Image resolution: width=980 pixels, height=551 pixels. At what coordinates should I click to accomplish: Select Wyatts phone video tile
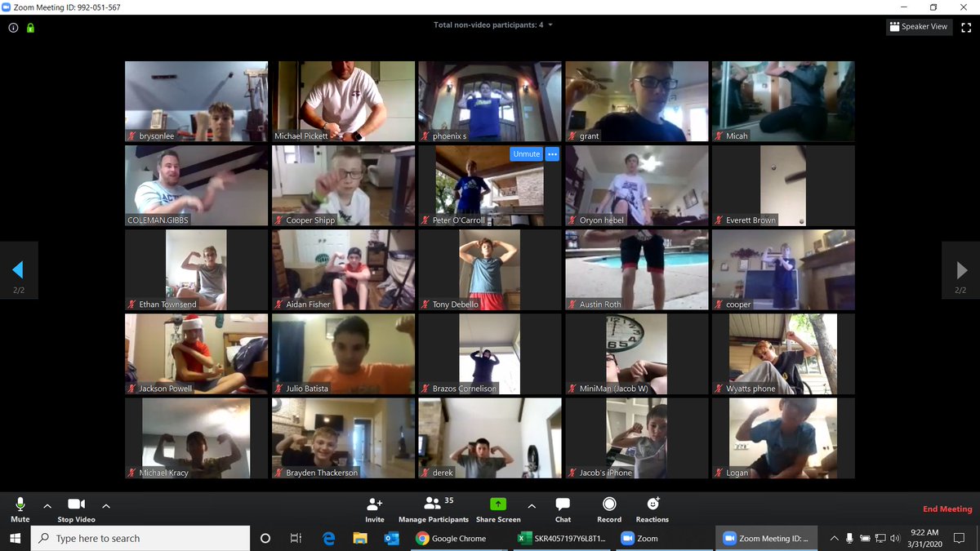pos(783,353)
